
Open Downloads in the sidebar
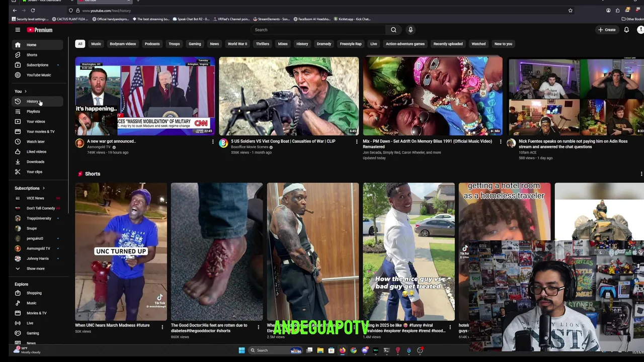click(38, 161)
